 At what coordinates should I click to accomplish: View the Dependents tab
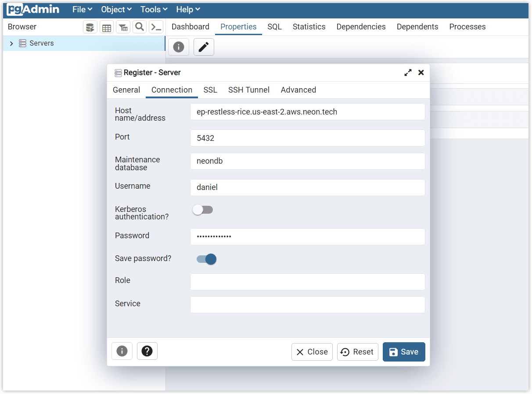(x=417, y=27)
